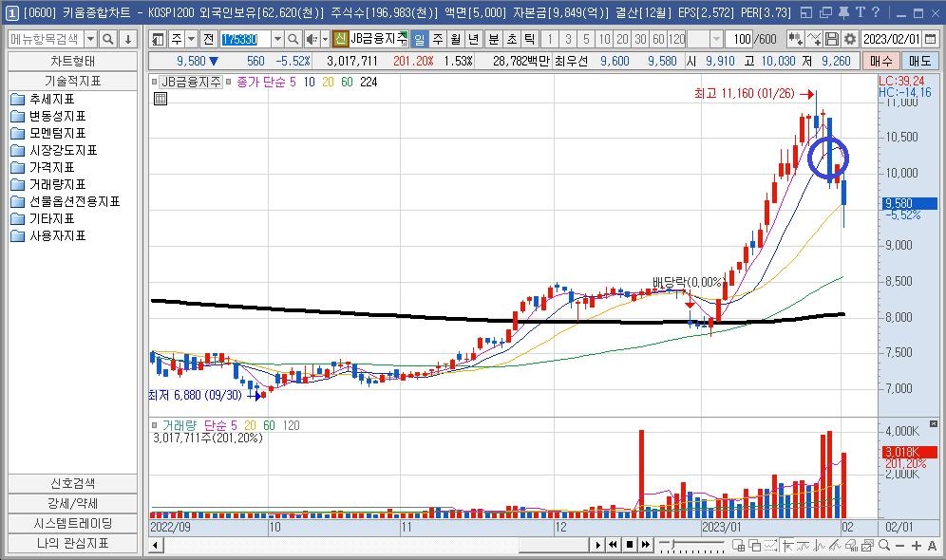Select the monthly '월' chart period
This screenshot has height=560, width=946.
click(456, 39)
